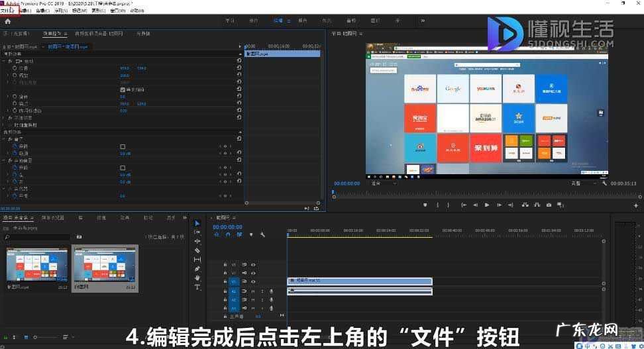Step back one frame
This screenshot has height=349, width=644.
(x=475, y=205)
